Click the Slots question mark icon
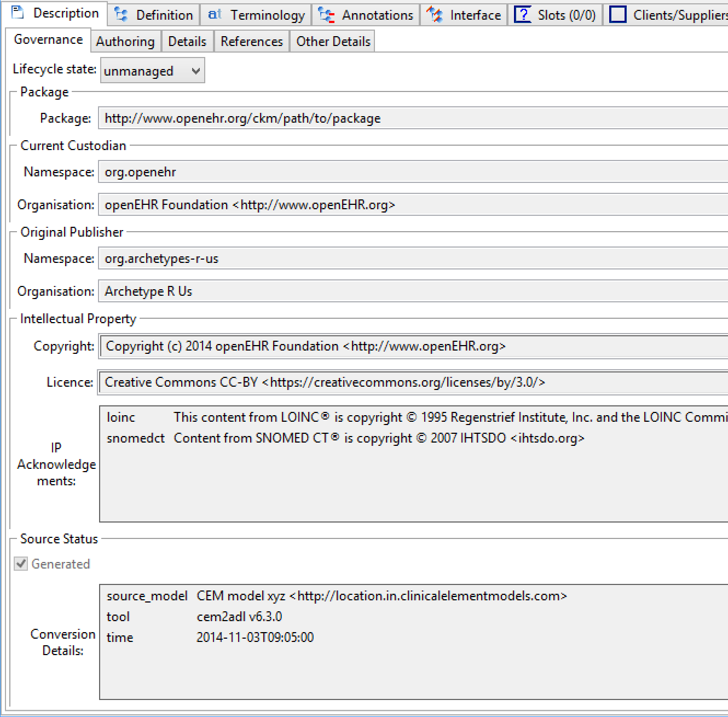728x717 pixels. 523,14
